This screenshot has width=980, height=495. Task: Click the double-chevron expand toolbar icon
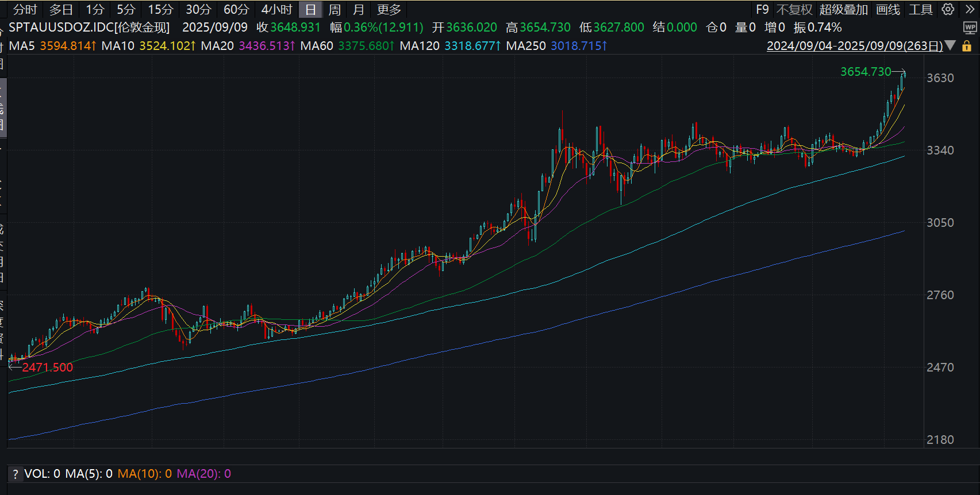pos(970,9)
